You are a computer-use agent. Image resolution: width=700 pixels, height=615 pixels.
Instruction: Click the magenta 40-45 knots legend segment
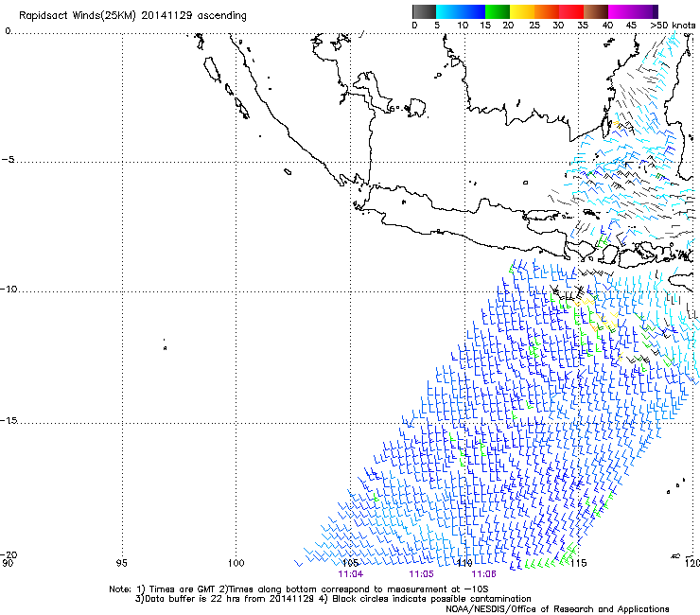coord(621,11)
